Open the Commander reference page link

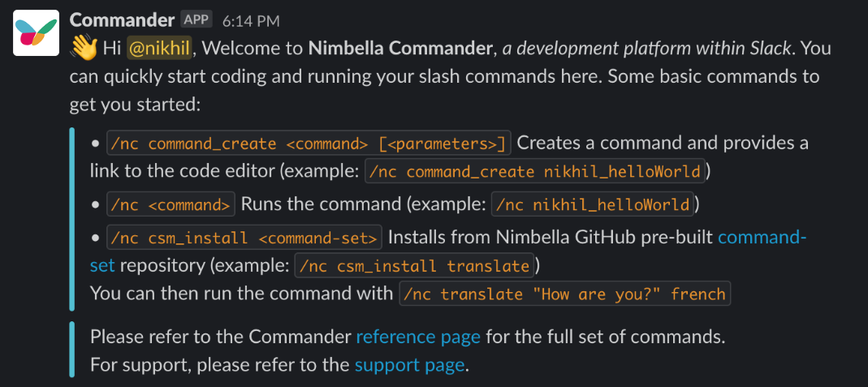tap(418, 336)
